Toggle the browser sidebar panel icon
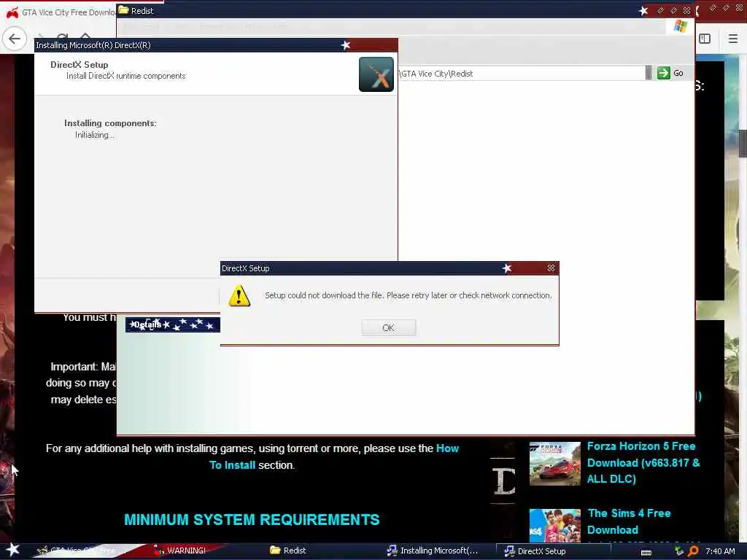 click(705, 39)
